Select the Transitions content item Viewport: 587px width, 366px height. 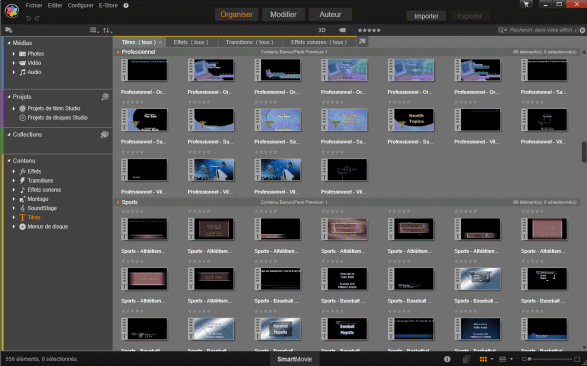40,181
